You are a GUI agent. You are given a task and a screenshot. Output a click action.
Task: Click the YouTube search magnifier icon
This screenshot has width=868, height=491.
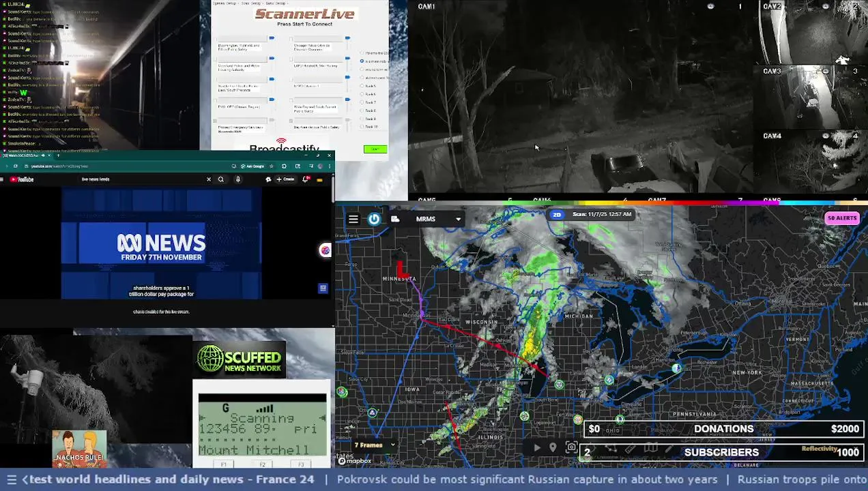coord(220,179)
